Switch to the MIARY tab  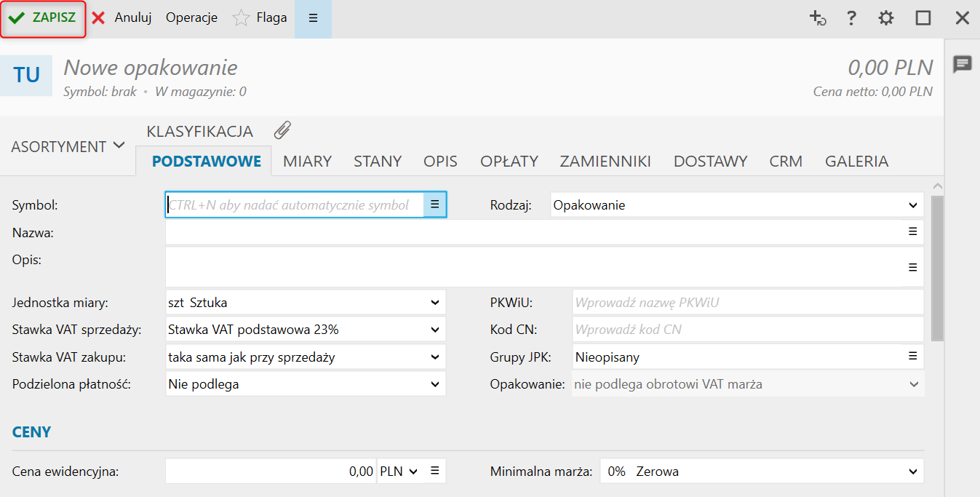pos(307,162)
